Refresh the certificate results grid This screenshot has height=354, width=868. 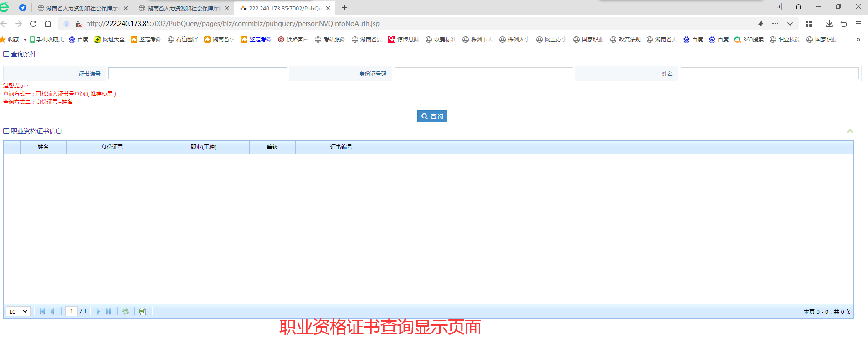pyautogui.click(x=126, y=312)
